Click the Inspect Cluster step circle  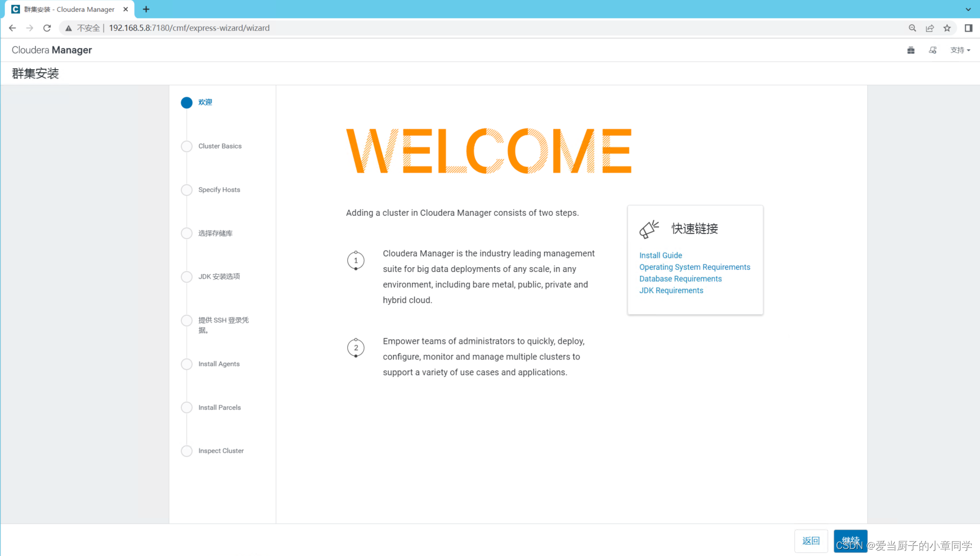pyautogui.click(x=187, y=451)
